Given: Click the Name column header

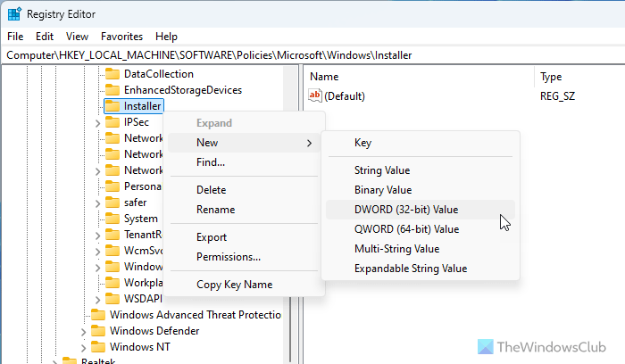Looking at the screenshot, I should point(324,78).
